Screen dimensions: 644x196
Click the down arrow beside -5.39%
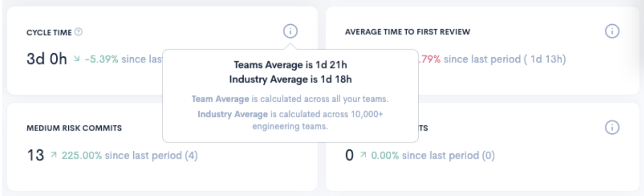76,60
